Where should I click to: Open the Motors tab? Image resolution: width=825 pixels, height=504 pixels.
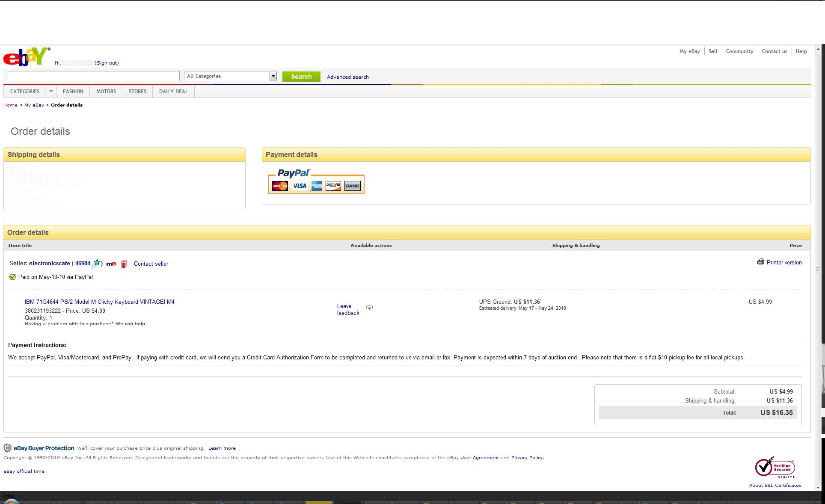106,91
